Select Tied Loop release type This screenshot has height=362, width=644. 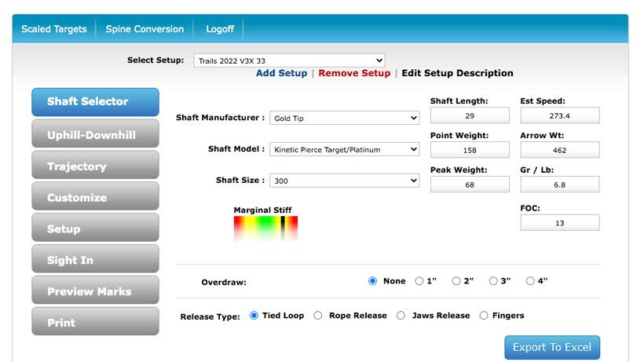pos(254,315)
